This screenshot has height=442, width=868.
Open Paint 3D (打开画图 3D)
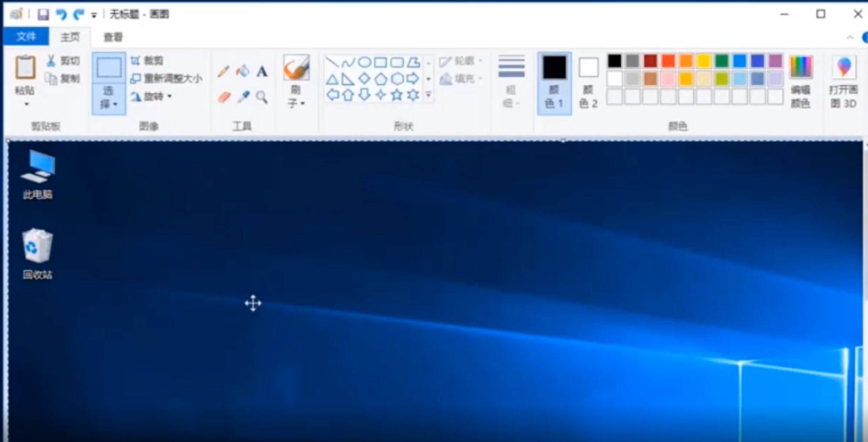(x=844, y=82)
